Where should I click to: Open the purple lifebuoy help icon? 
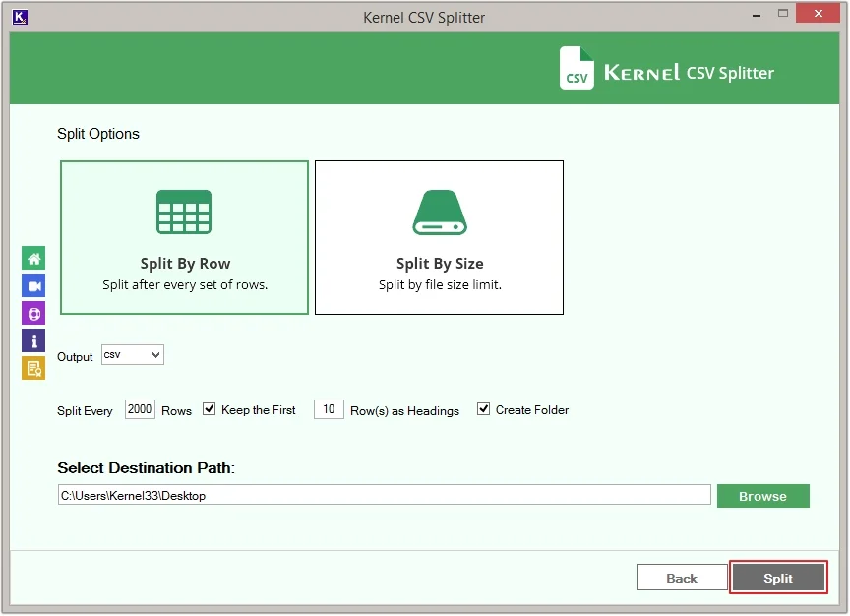33,314
